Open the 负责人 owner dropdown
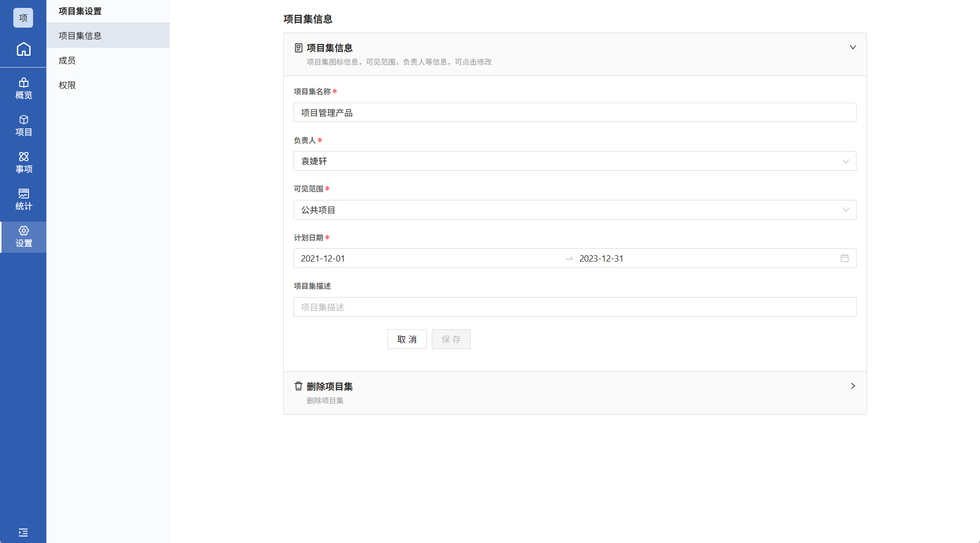Viewport: 980px width, 543px height. point(574,161)
